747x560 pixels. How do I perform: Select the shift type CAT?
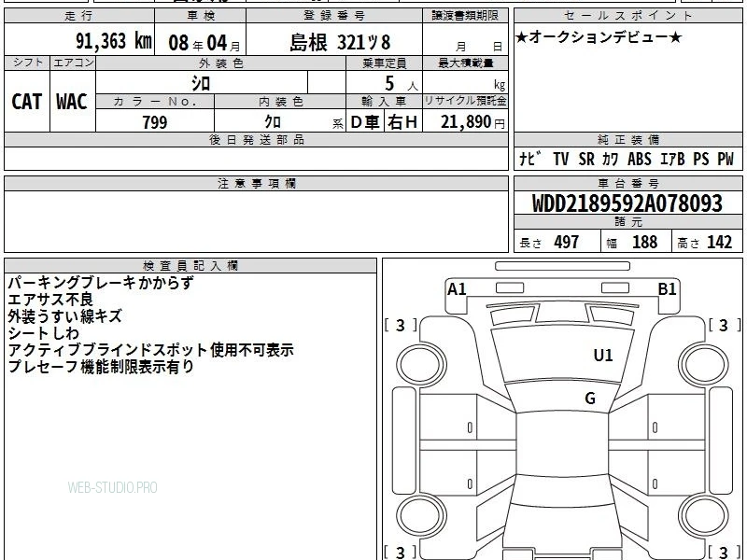pos(27,102)
